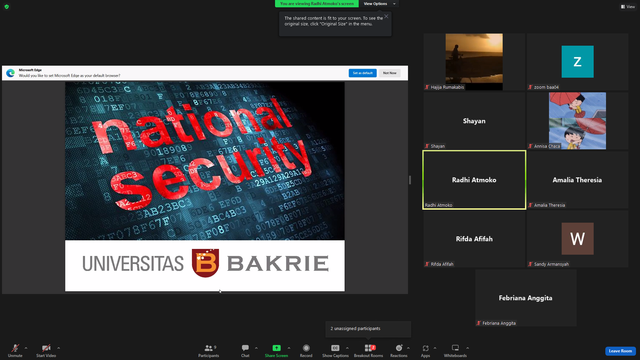
Task: Select Annisa Chaca cartoon picture tile
Action: tap(577, 120)
